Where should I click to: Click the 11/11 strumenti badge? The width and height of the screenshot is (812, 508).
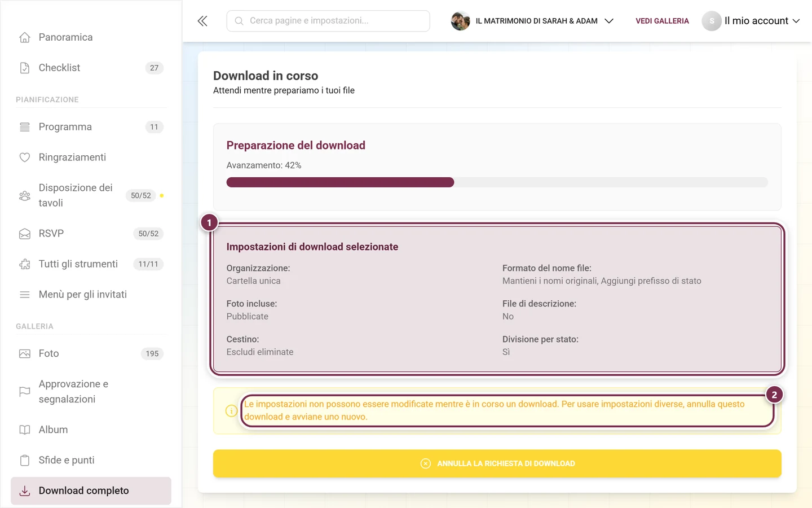[x=148, y=264]
